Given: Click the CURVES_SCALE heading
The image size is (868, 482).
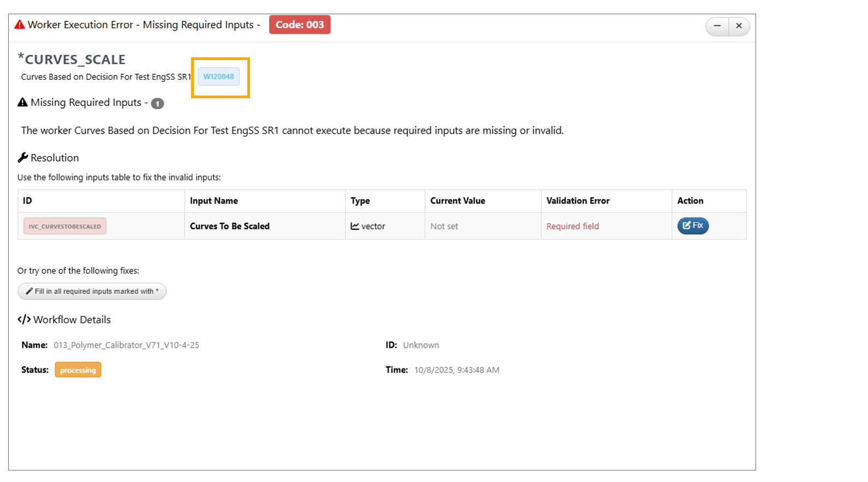Looking at the screenshot, I should coord(75,59).
